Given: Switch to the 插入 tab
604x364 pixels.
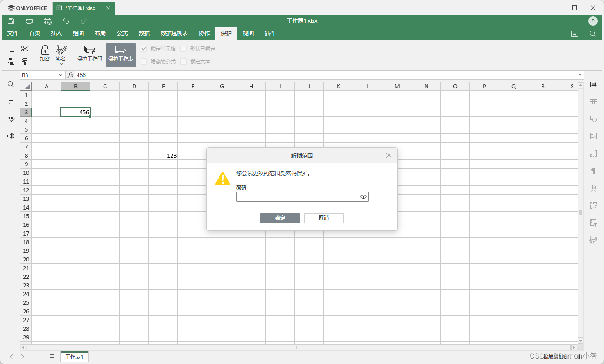Looking at the screenshot, I should click(57, 33).
